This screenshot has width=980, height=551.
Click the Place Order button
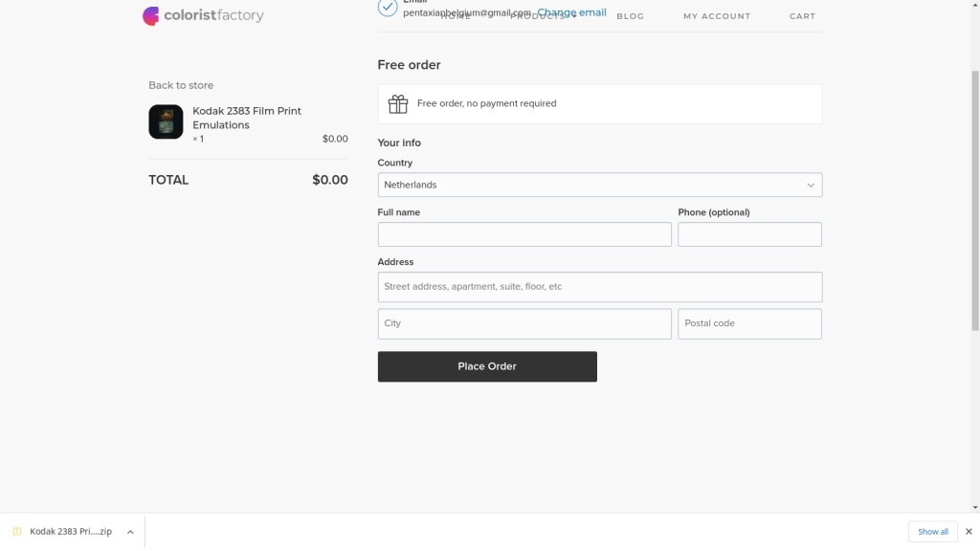tap(487, 366)
